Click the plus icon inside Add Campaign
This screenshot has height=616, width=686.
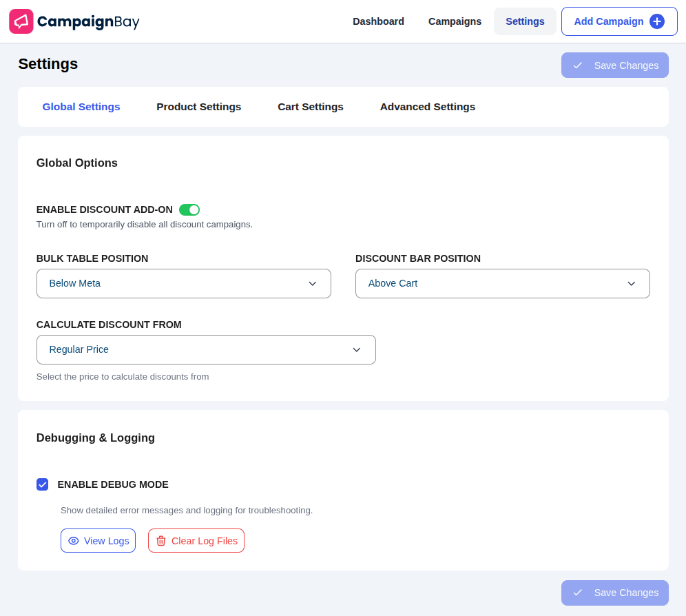pos(657,21)
